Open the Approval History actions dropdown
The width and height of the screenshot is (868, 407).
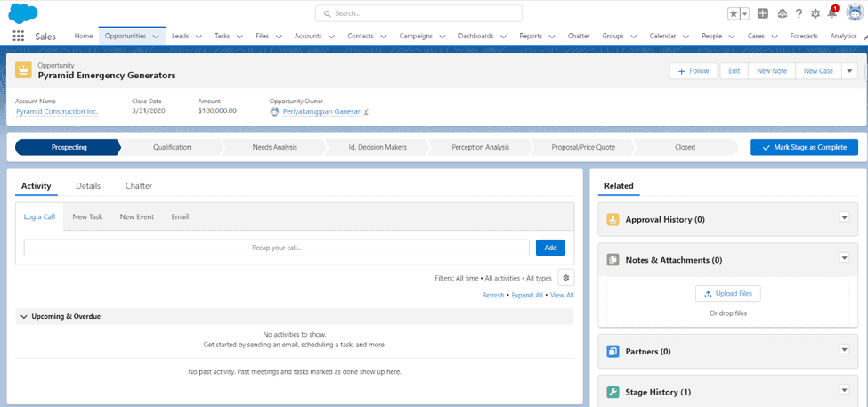[844, 217]
